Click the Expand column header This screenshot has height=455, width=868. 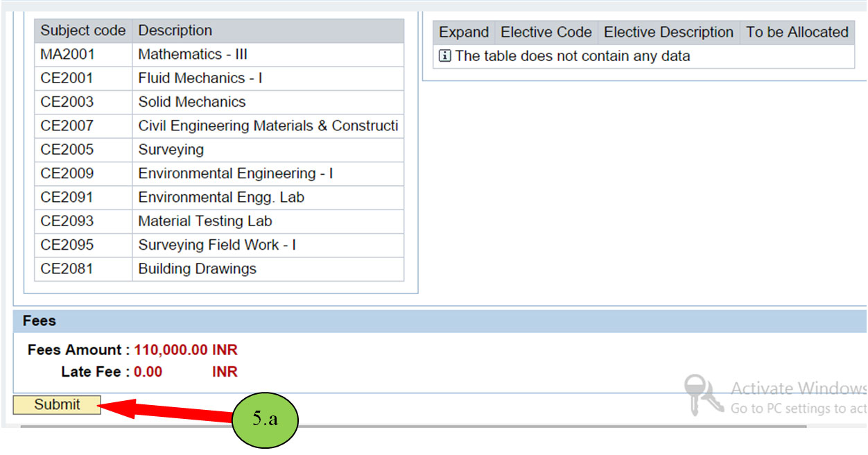(x=463, y=32)
